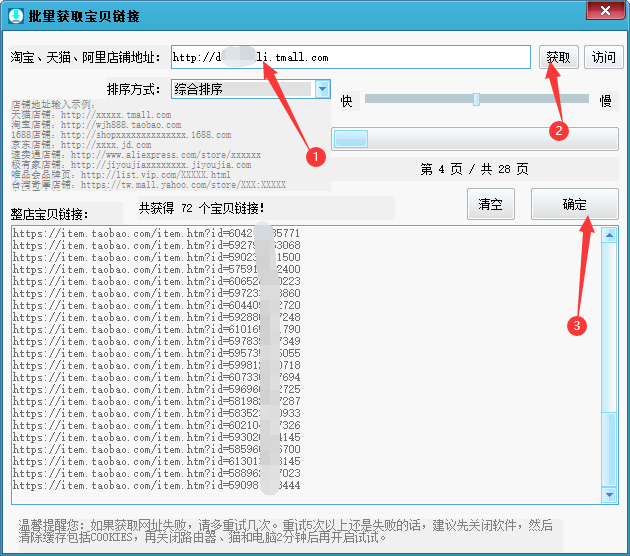Viewport: 630px width, 556px height.
Task: Select link line ending in 3068
Action: (x=156, y=245)
